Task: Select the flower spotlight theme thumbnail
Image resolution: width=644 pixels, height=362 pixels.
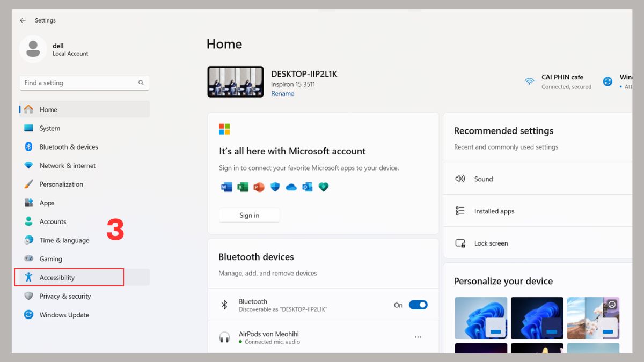Action: pos(593,318)
